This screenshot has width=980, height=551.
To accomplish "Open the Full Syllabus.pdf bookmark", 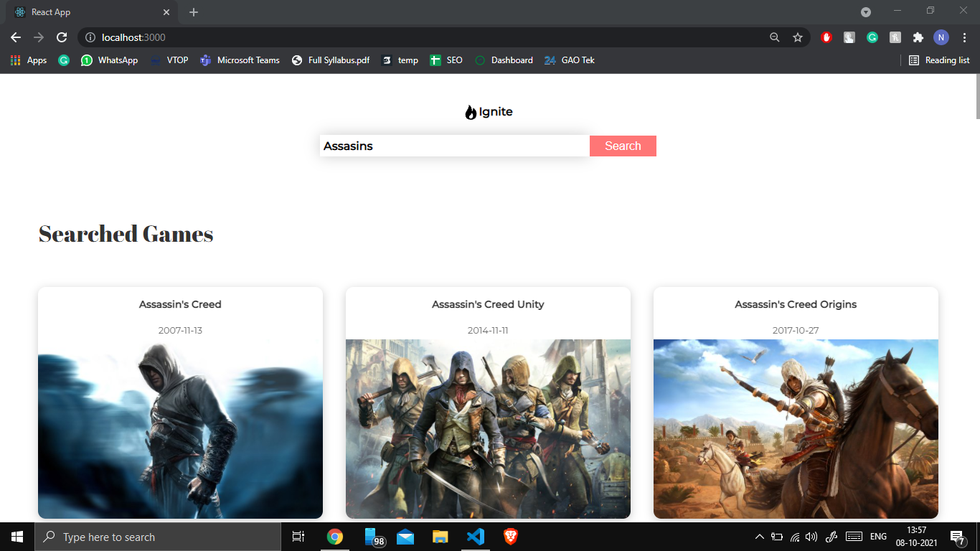I will click(x=331, y=60).
